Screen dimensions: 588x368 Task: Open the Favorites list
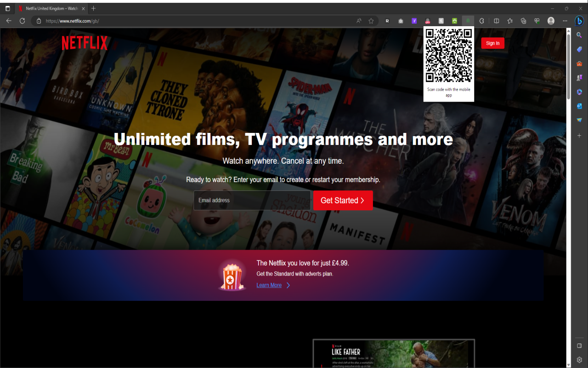[510, 21]
